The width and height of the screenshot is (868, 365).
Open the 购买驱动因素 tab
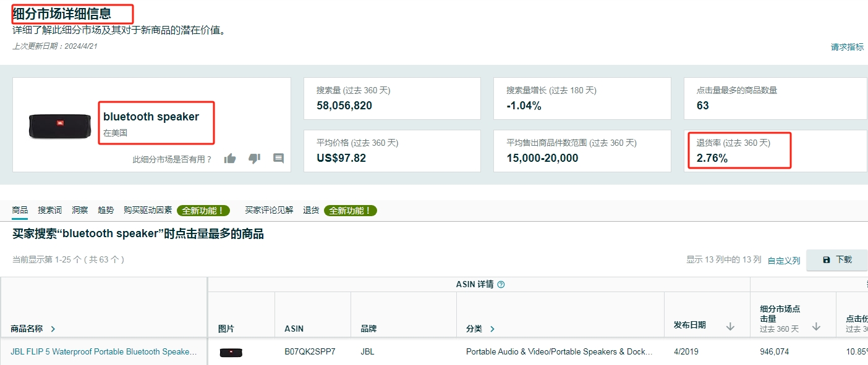tap(148, 211)
